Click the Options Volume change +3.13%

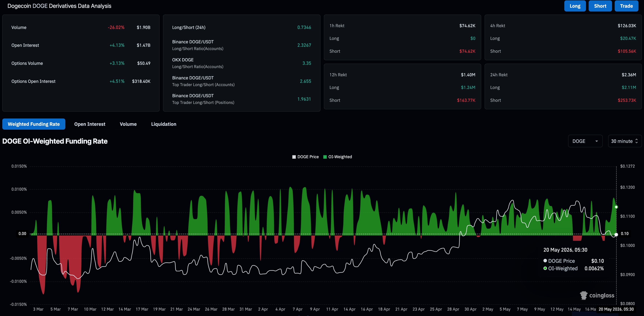(117, 63)
